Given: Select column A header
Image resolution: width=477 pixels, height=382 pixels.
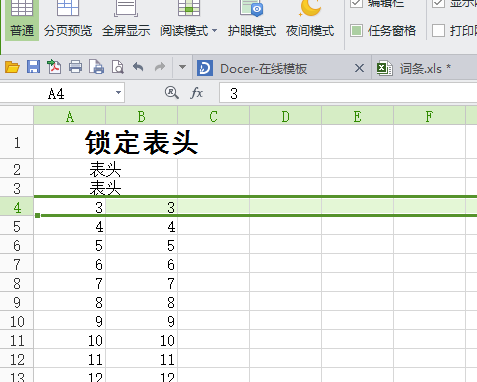Looking at the screenshot, I should point(70,117).
